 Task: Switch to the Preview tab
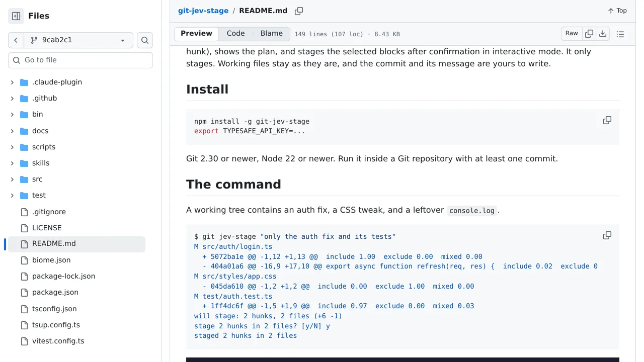coord(197,34)
